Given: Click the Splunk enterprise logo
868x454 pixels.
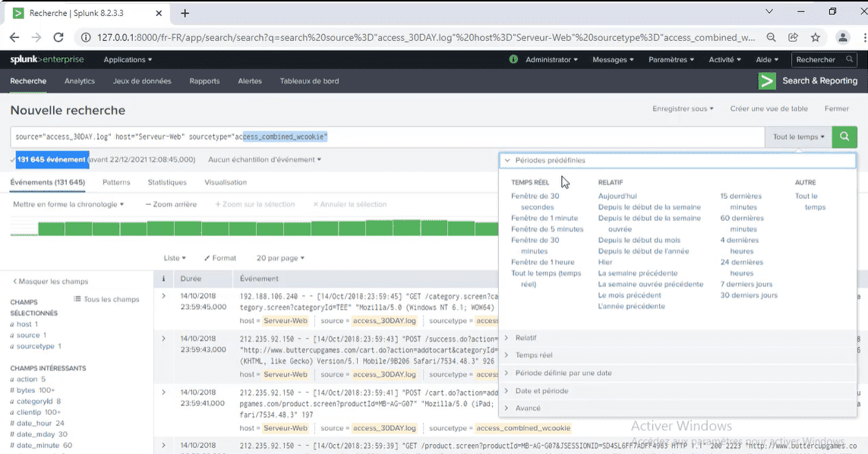Looking at the screenshot, I should click(47, 60).
